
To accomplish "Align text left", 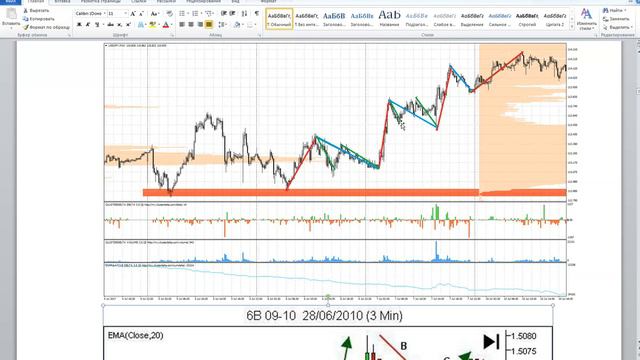I will click(182, 25).
